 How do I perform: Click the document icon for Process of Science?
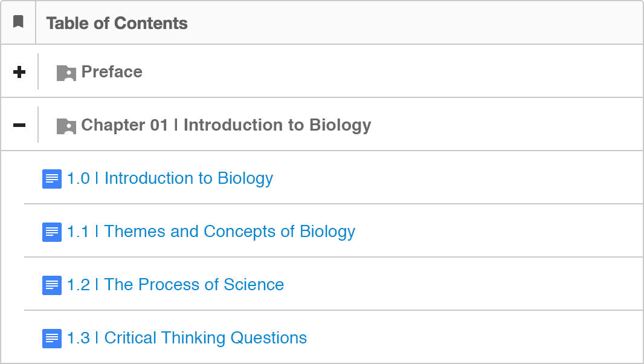pyautogui.click(x=52, y=285)
